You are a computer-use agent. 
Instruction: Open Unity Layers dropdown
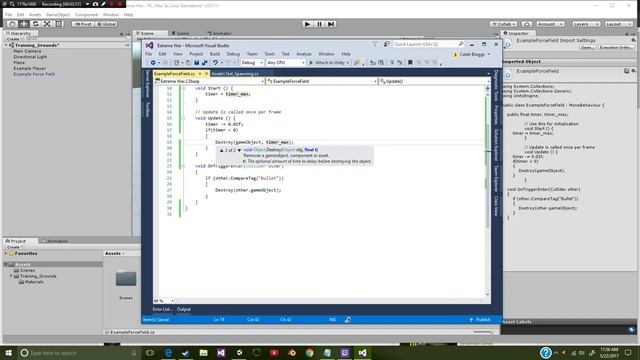tap(586, 24)
